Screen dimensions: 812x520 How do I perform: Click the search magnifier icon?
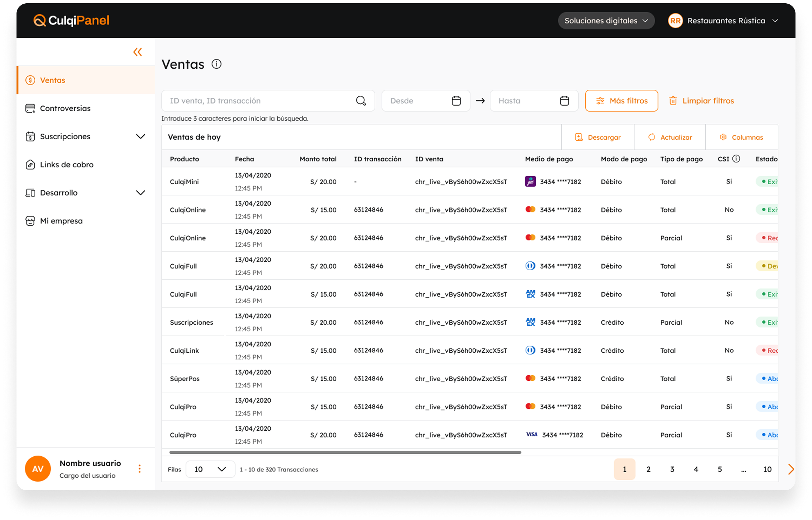click(x=361, y=101)
